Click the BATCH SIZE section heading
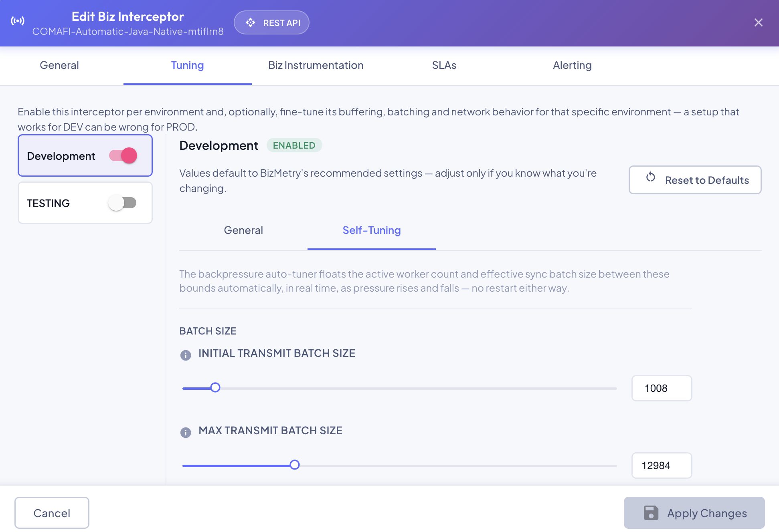779x532 pixels. coord(208,331)
